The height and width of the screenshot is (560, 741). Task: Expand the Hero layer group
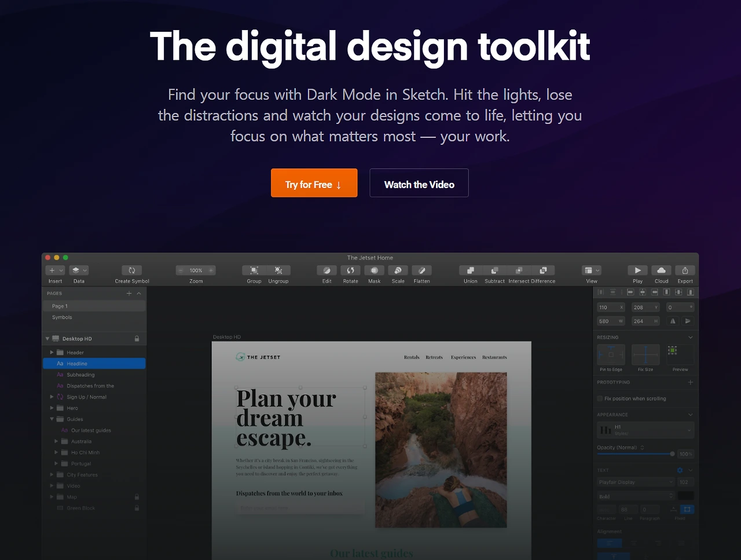52,408
